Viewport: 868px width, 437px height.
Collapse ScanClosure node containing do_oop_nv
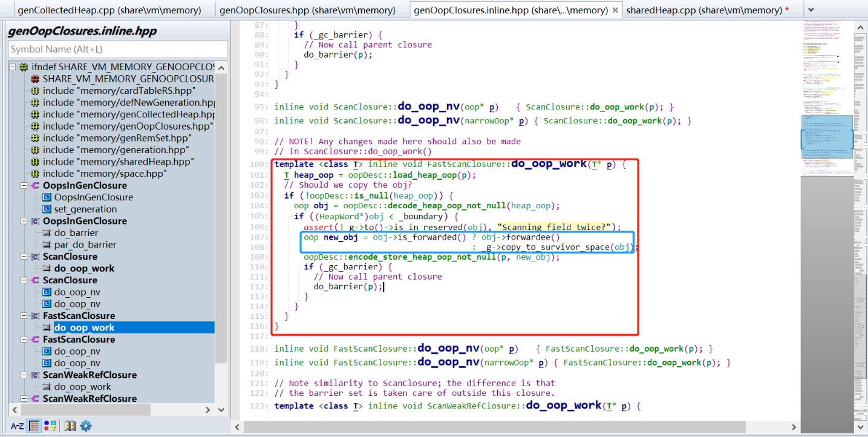(x=24, y=280)
